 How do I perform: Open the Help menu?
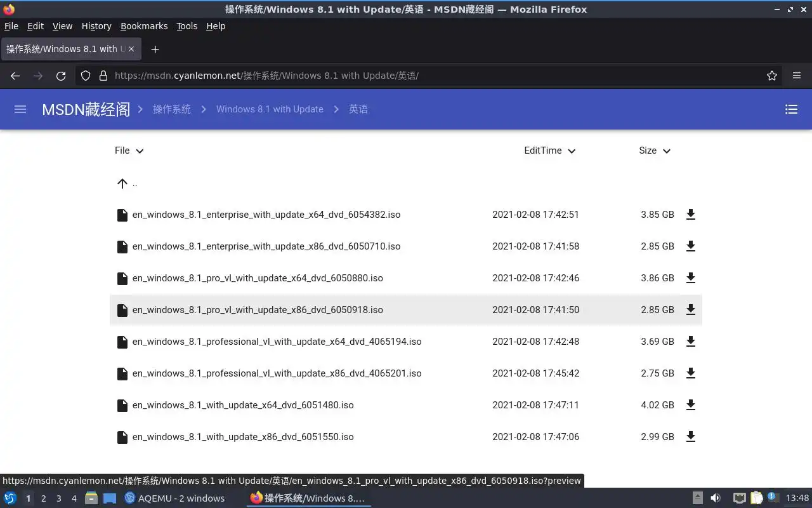[216, 26]
